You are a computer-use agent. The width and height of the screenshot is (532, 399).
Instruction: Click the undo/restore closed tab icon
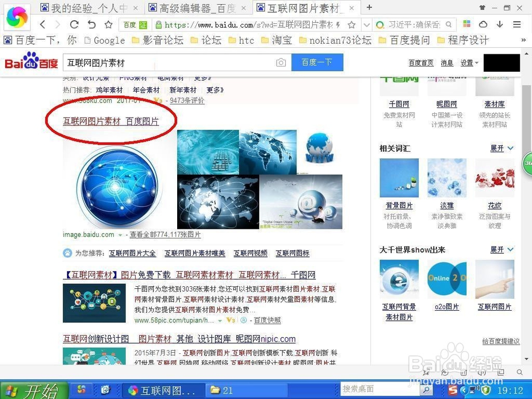[92, 24]
